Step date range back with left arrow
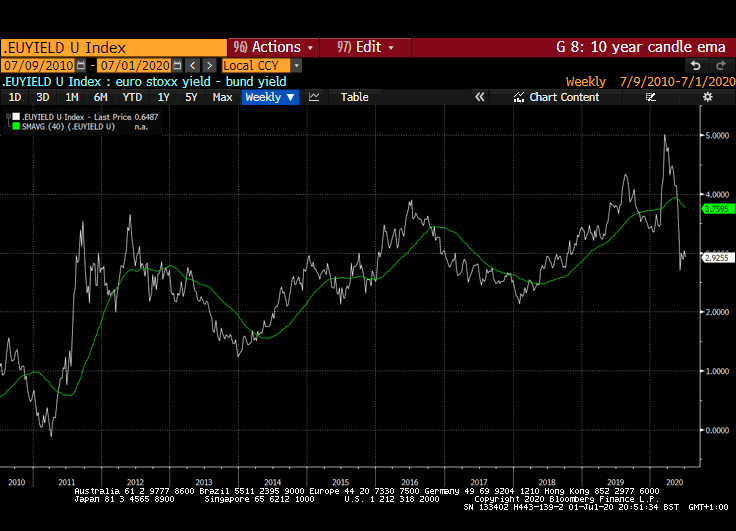Image resolution: width=736 pixels, height=531 pixels. click(192, 65)
